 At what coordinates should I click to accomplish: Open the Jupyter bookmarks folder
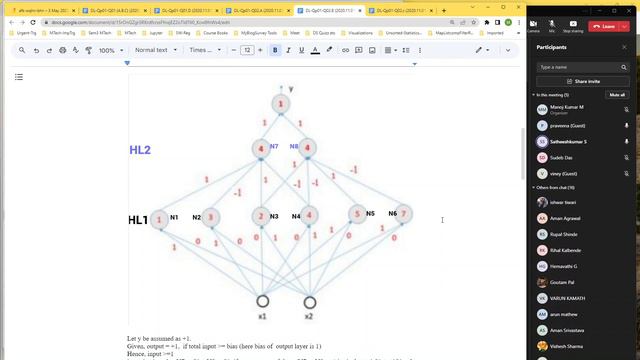153,33
